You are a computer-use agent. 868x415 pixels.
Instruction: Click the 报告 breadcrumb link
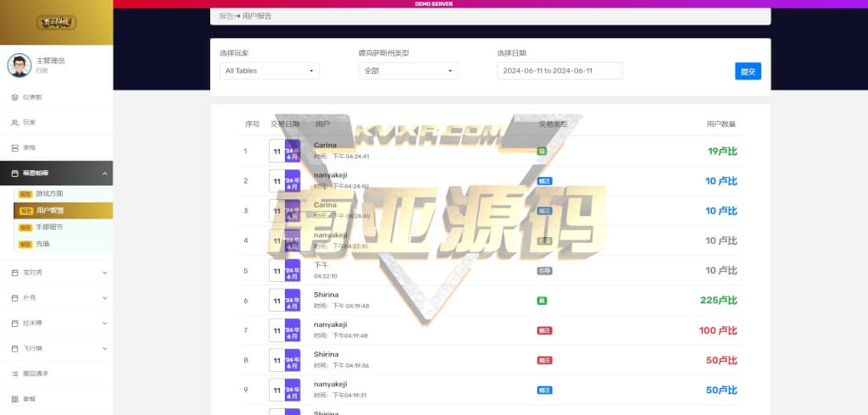[225, 16]
